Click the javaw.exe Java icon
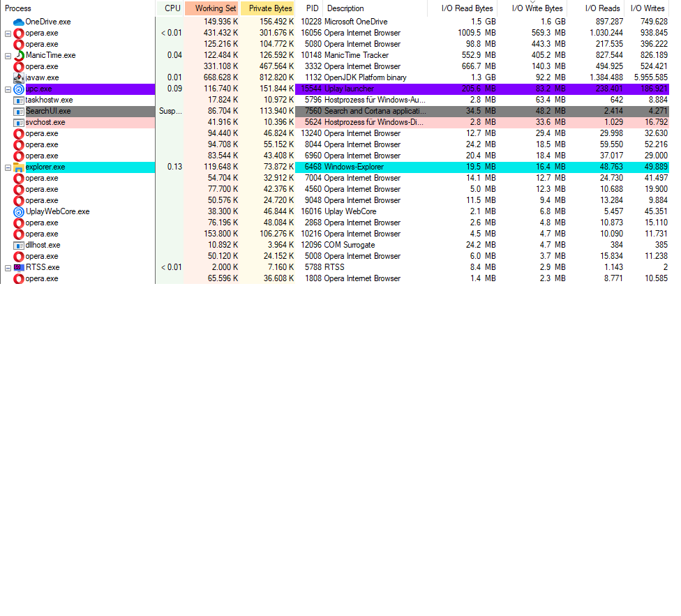681x616 pixels. (19, 77)
